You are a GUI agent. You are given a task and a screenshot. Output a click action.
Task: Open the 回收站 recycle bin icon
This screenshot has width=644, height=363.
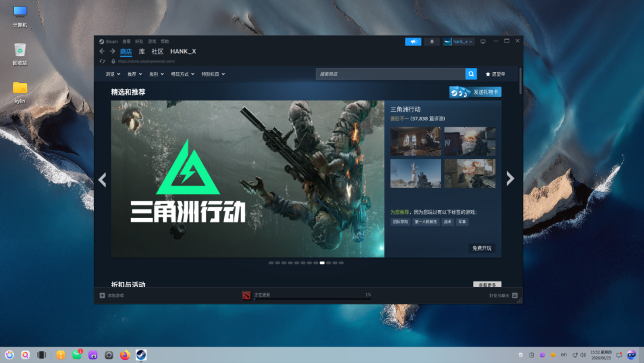pos(20,54)
